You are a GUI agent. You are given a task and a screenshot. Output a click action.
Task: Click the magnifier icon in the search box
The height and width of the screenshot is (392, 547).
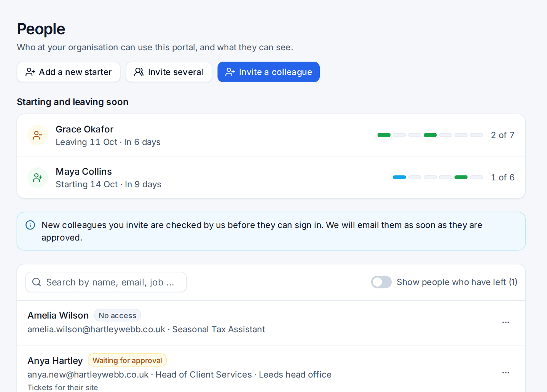click(x=37, y=282)
